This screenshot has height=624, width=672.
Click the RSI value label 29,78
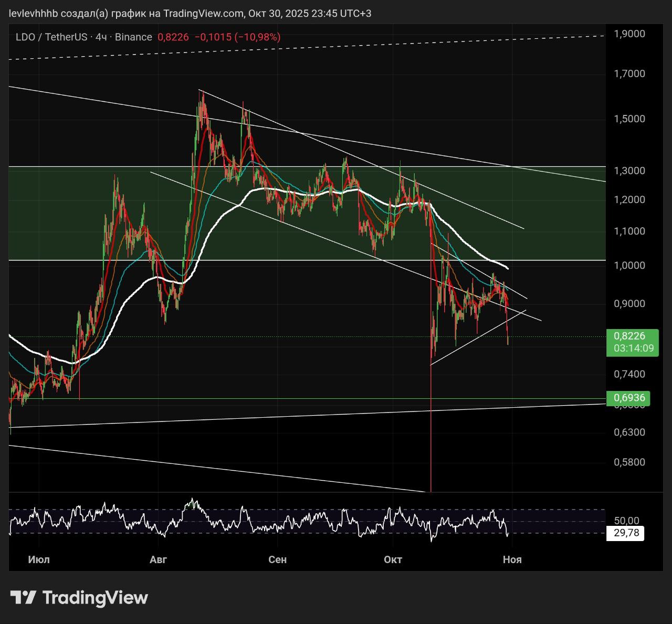pyautogui.click(x=626, y=533)
